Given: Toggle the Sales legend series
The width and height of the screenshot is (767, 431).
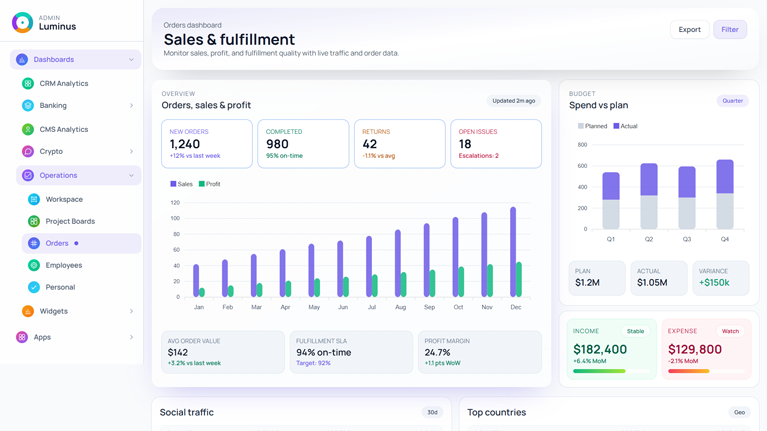Looking at the screenshot, I should [x=181, y=184].
